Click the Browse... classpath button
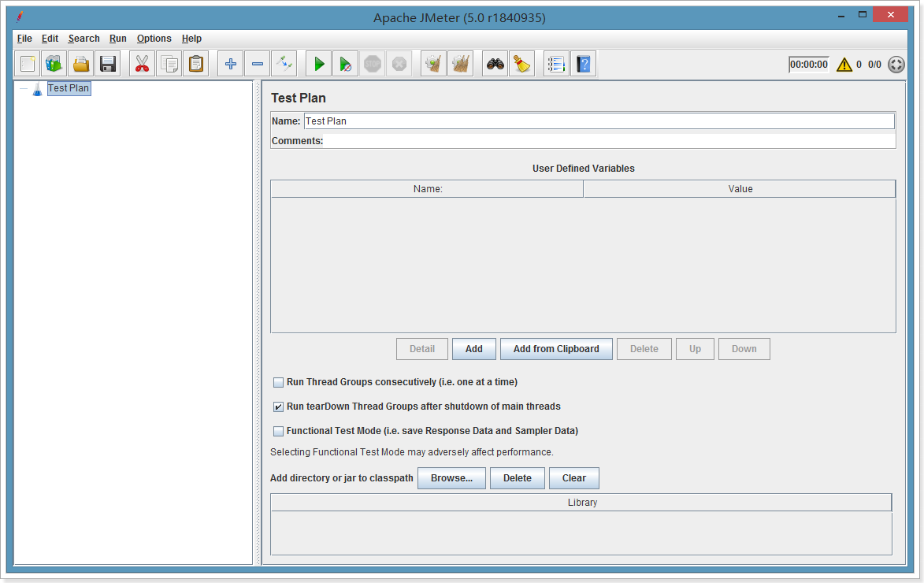Viewport: 924px width, 583px height. coord(451,478)
